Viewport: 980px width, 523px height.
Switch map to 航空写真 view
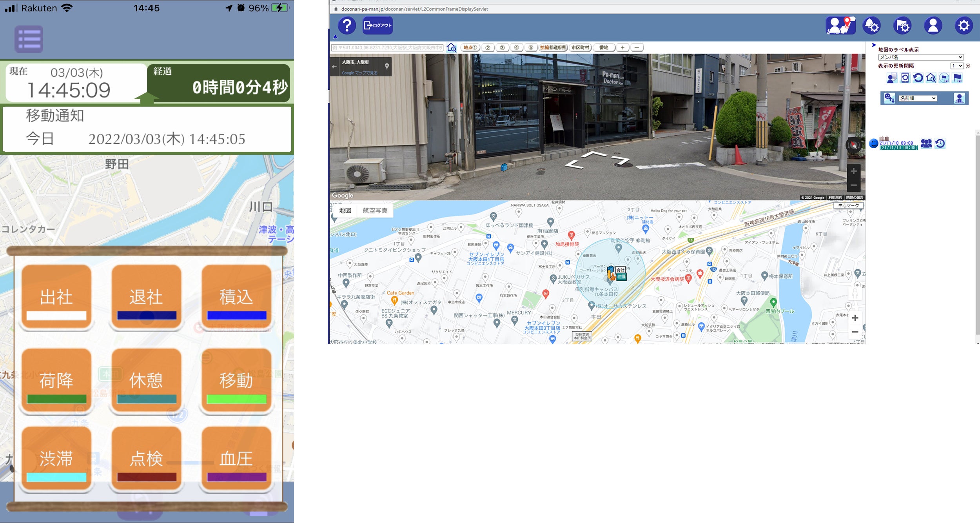(375, 211)
